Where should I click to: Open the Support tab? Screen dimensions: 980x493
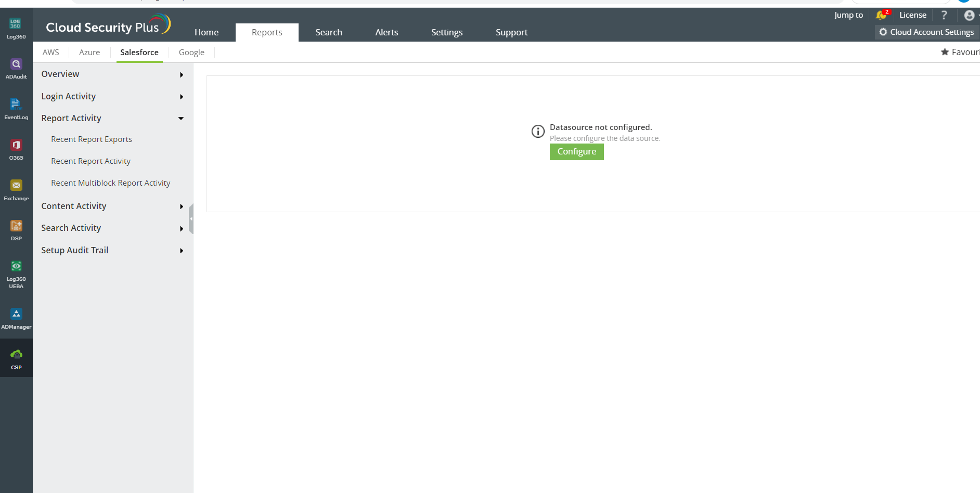pyautogui.click(x=511, y=32)
